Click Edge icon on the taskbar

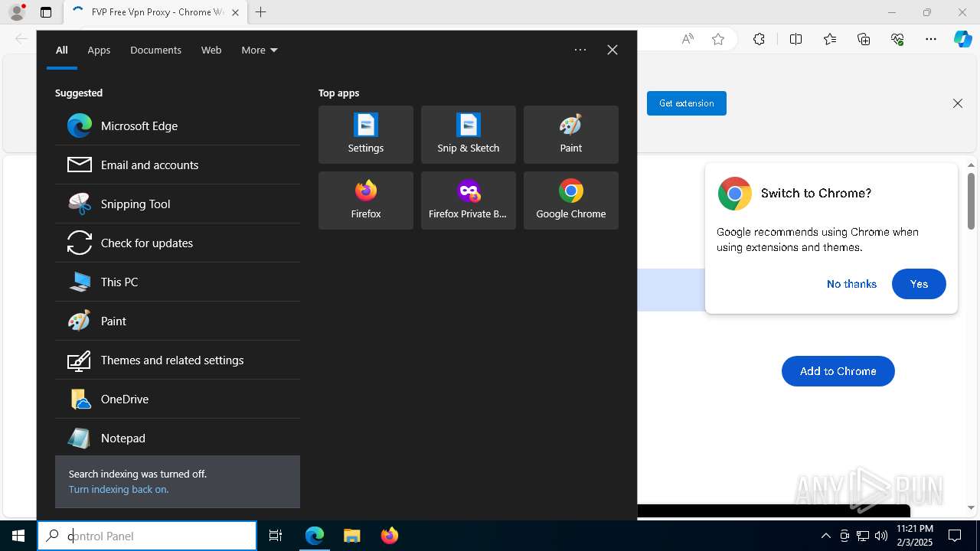tap(315, 536)
